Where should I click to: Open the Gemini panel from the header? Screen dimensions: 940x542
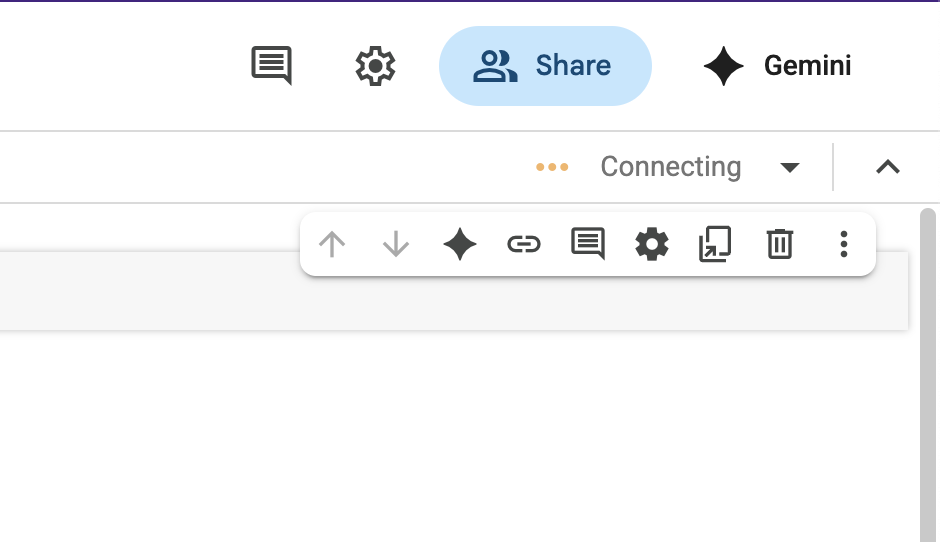(777, 66)
